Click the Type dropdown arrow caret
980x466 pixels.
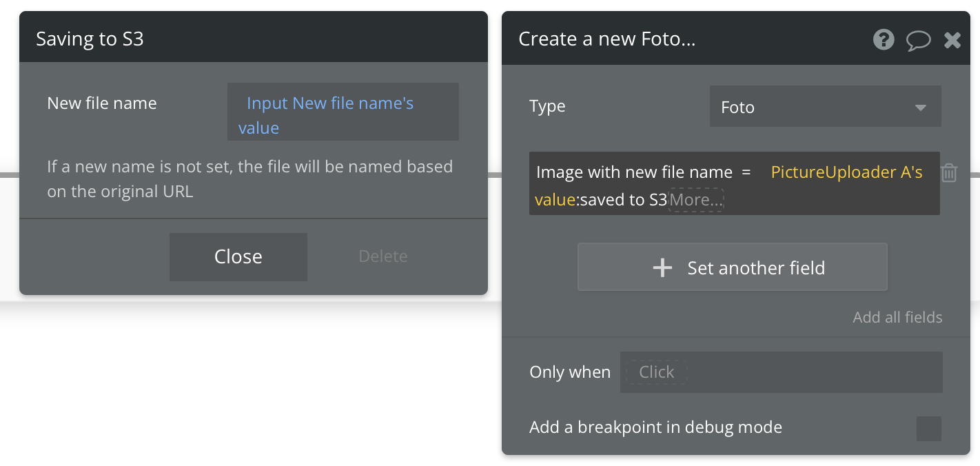click(920, 108)
